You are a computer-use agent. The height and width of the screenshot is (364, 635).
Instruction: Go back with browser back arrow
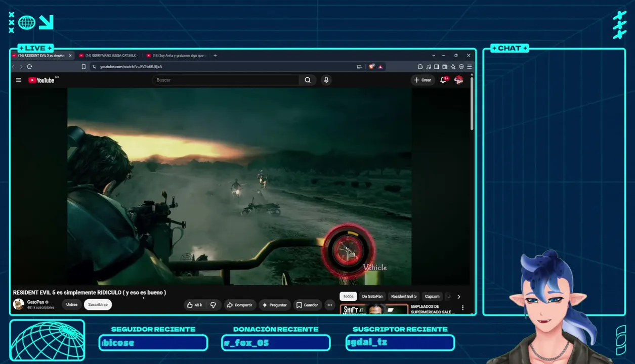(x=14, y=67)
